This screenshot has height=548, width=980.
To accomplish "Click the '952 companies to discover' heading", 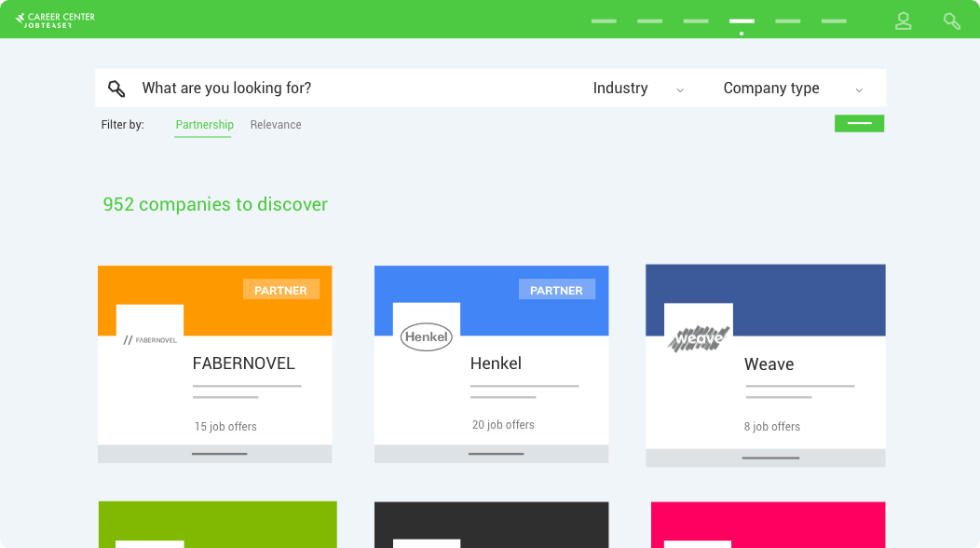I will pyautogui.click(x=215, y=204).
